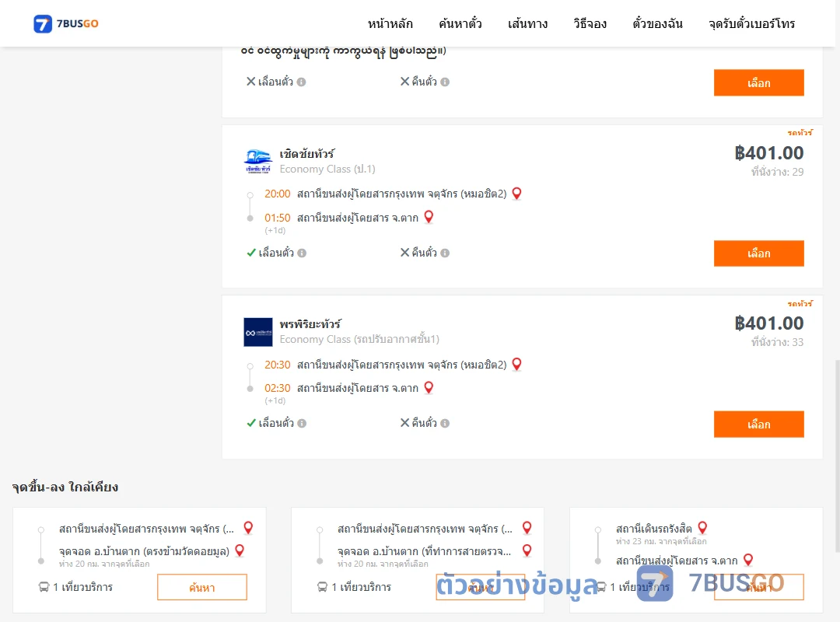Click the ฿401.00 price of เชิดชัยทัวร์
Image resolution: width=840 pixels, height=622 pixels.
point(768,153)
